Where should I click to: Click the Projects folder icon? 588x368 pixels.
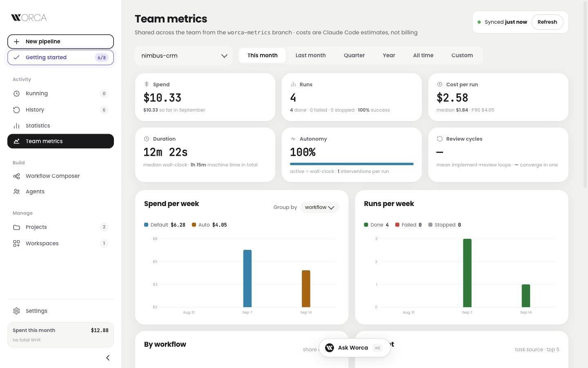tap(16, 227)
